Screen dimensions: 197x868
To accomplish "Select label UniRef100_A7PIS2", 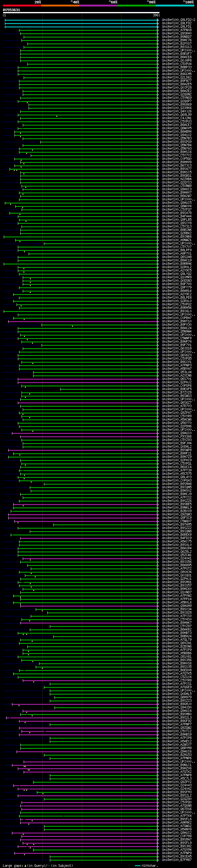I will 177,498.
